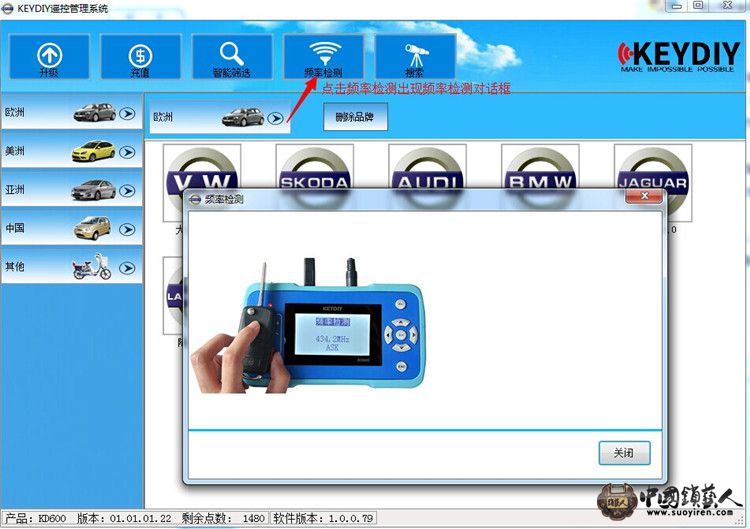Choose the VW brand logo
750x529 pixels.
(202, 168)
